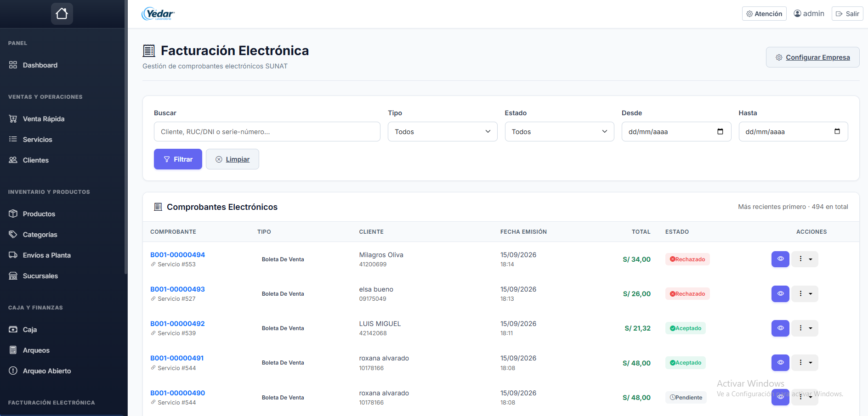Expand the Tipo dropdown

[x=443, y=132]
